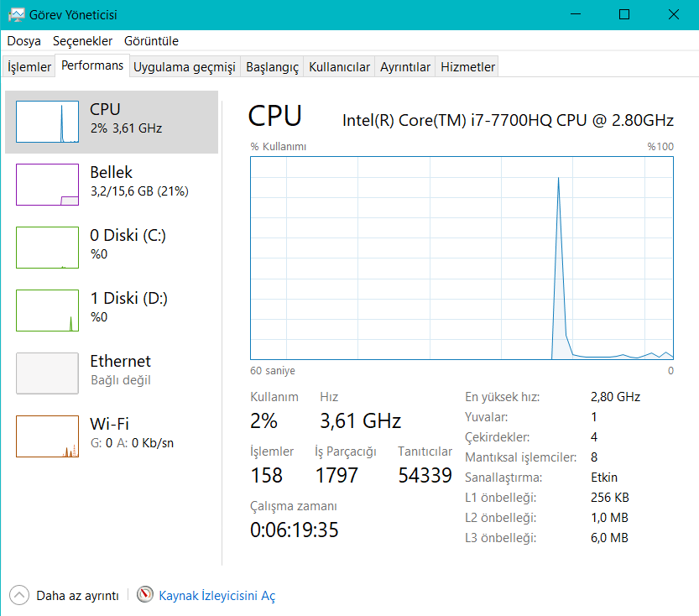The image size is (699, 616).
Task: Click the Task Manager app icon in title bar
Action: pos(17,15)
